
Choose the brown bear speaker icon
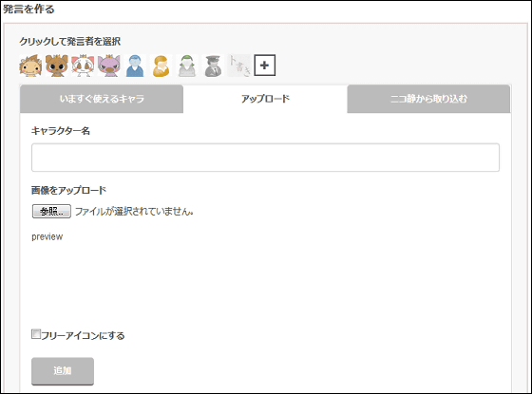(x=57, y=66)
